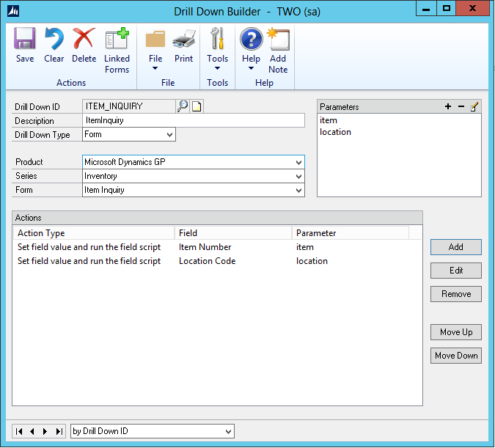Click the Action Type column header

point(94,233)
